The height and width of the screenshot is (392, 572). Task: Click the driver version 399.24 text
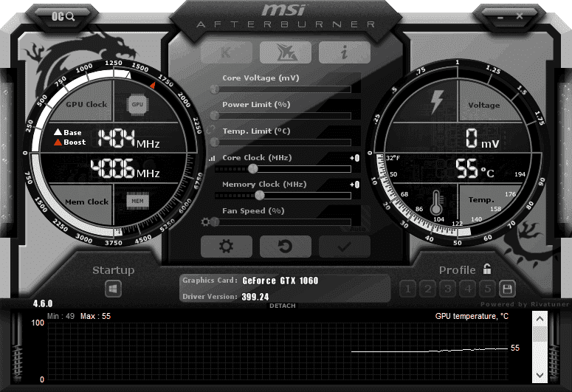point(255,297)
